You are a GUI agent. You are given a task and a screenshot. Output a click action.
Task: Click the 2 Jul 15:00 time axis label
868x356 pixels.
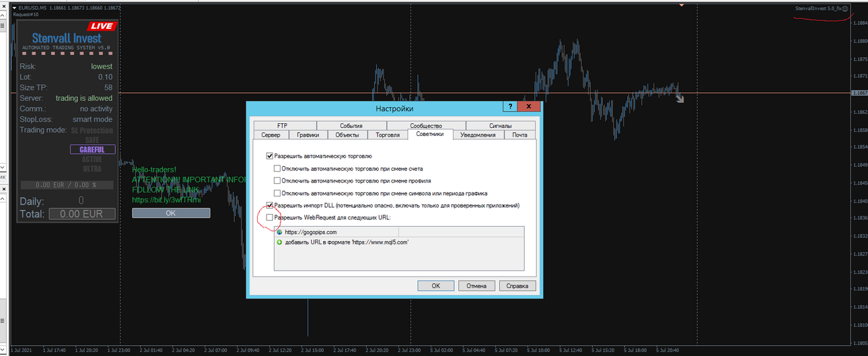312,350
